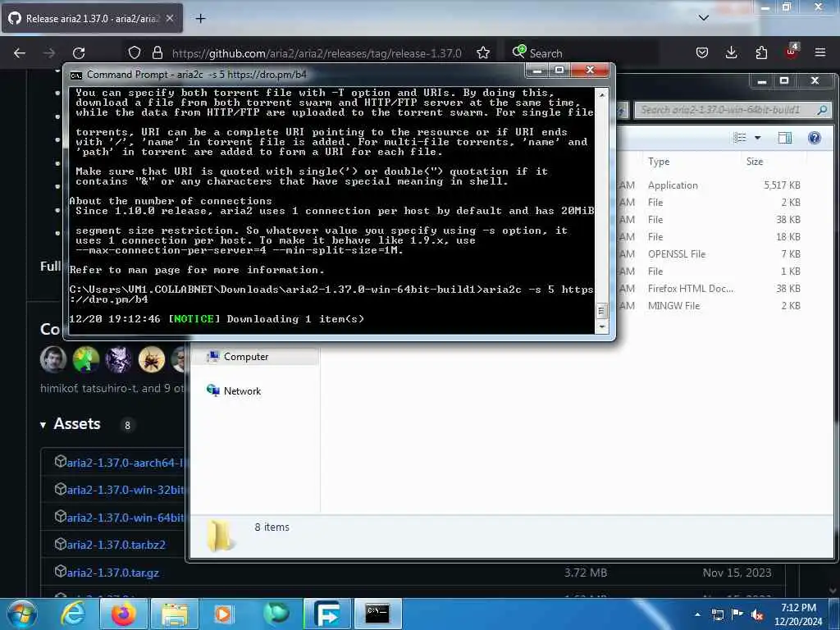
Task: Click Explorer search aria2 folder field
Action: [733, 110]
